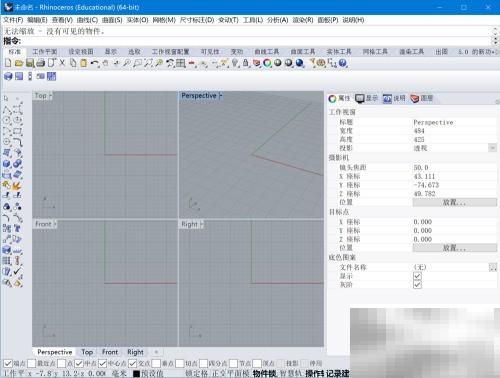This screenshot has width=500, height=378.
Task: Click the New file icon
Action: pyautogui.click(x=8, y=63)
